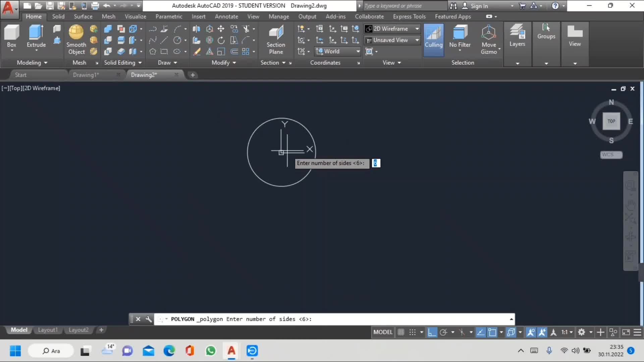Click the keyword search field

(405, 6)
